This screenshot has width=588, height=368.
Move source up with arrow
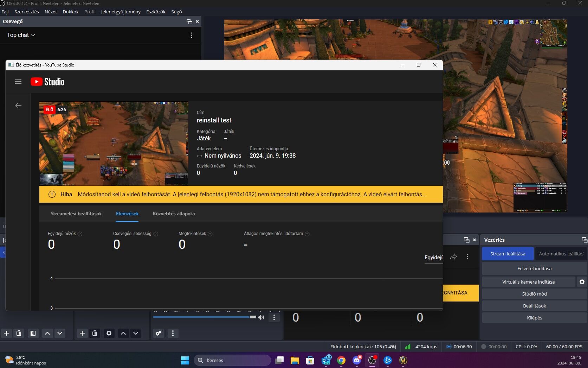tap(123, 333)
